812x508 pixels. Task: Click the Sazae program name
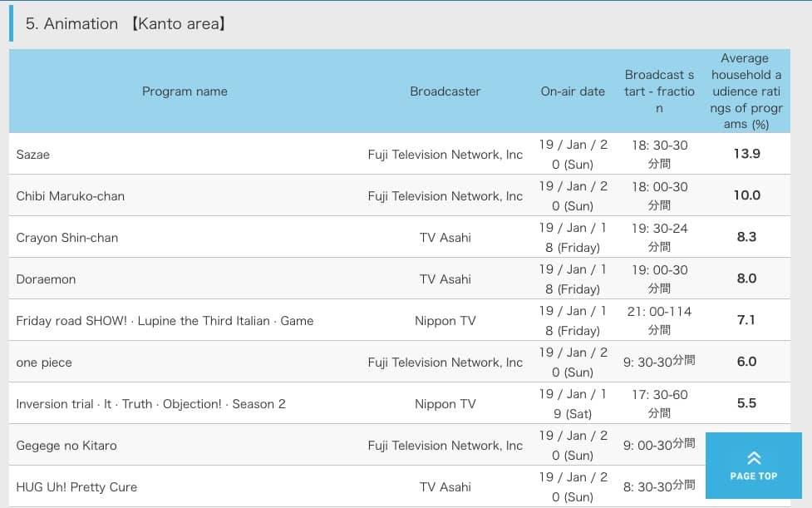[x=33, y=155]
